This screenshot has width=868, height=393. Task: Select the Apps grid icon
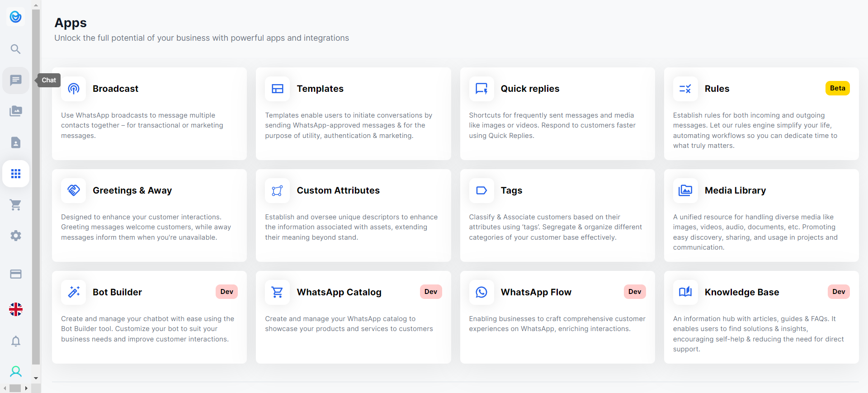click(16, 174)
